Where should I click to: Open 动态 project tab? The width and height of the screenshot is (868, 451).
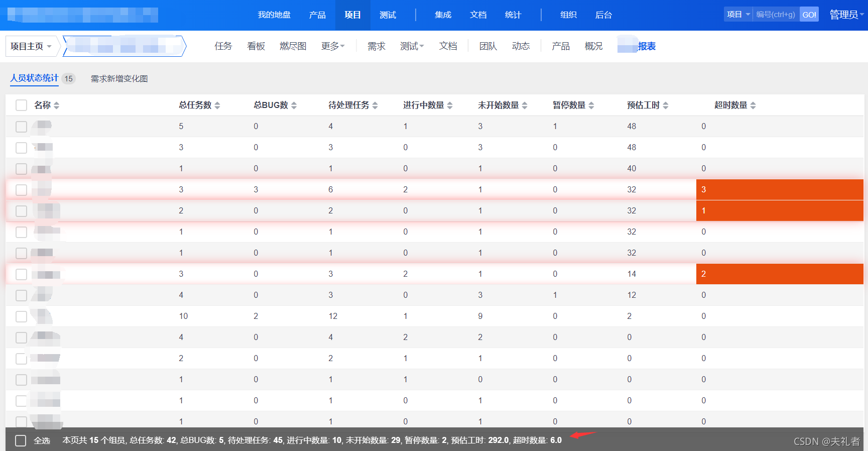(521, 46)
